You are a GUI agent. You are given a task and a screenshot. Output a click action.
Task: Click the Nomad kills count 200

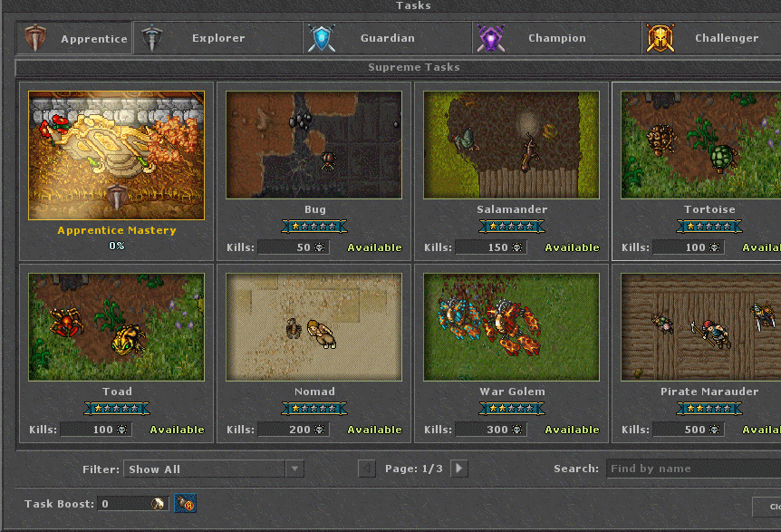300,430
